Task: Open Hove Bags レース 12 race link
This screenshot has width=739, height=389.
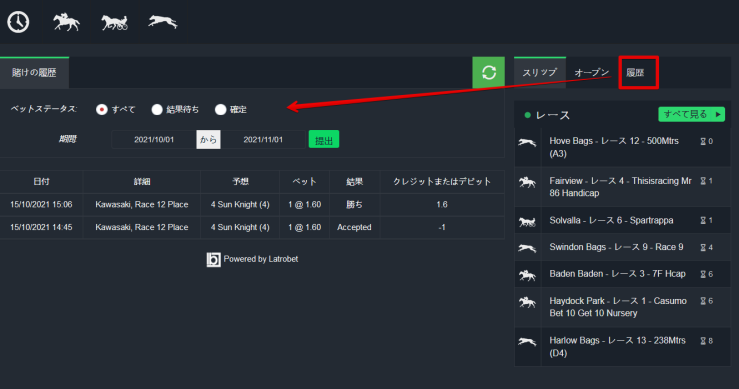Action: click(x=614, y=147)
